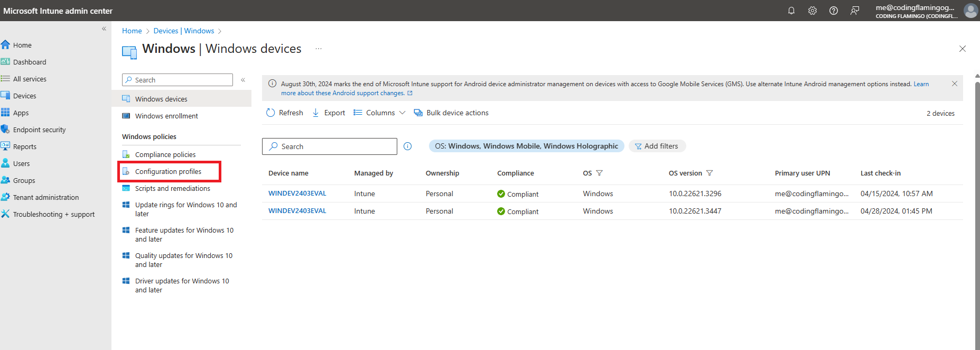Open WINDEV2403EVAL checked in 04/15/2024

point(297,194)
